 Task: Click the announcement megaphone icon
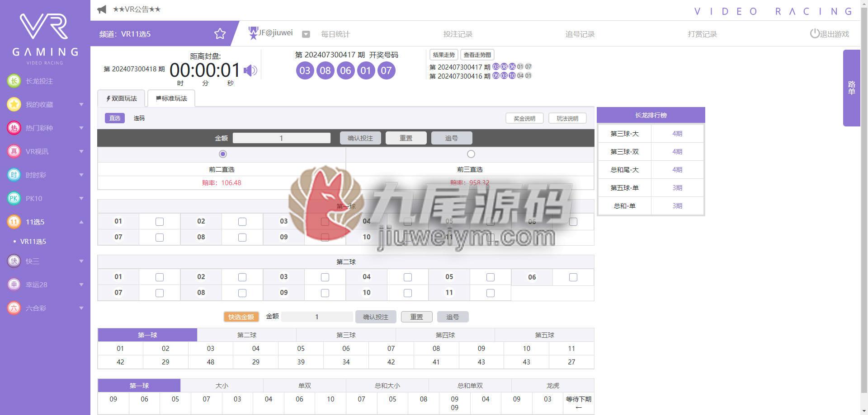click(x=102, y=9)
